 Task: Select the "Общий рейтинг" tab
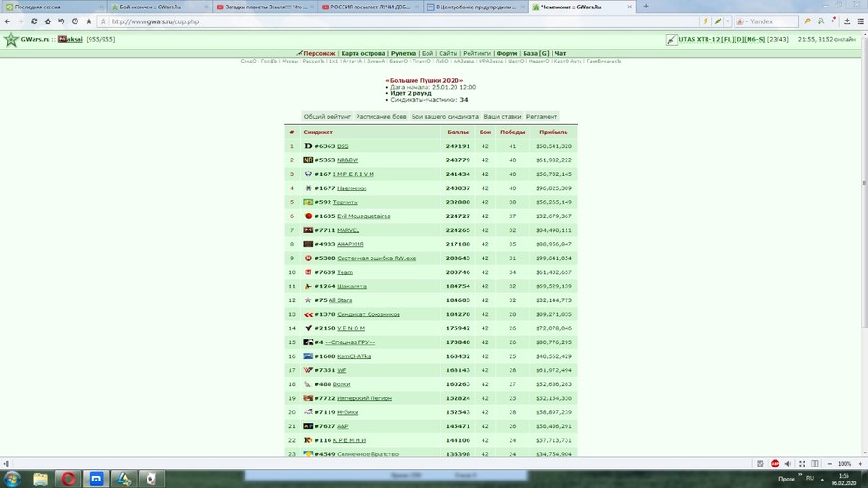328,117
